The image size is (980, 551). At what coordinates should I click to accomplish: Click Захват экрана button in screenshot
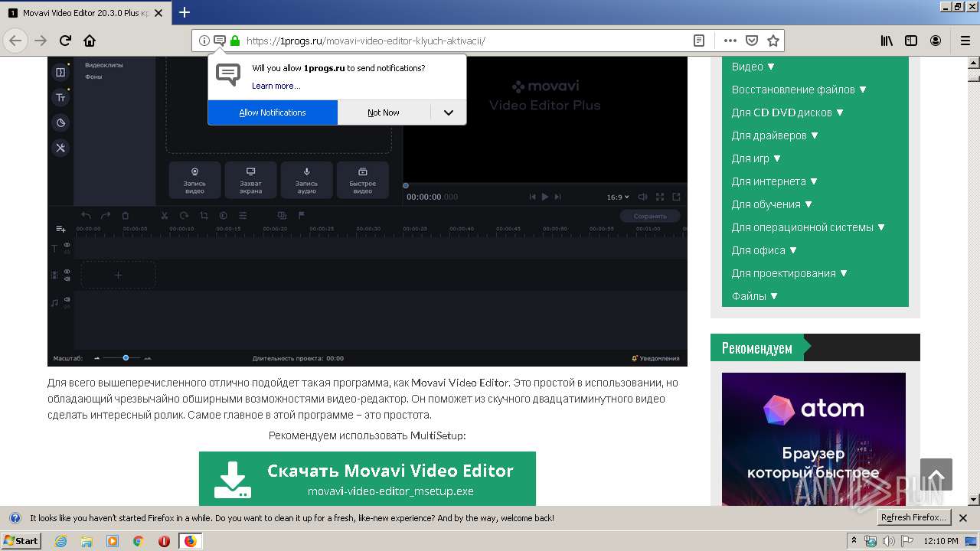coord(250,180)
